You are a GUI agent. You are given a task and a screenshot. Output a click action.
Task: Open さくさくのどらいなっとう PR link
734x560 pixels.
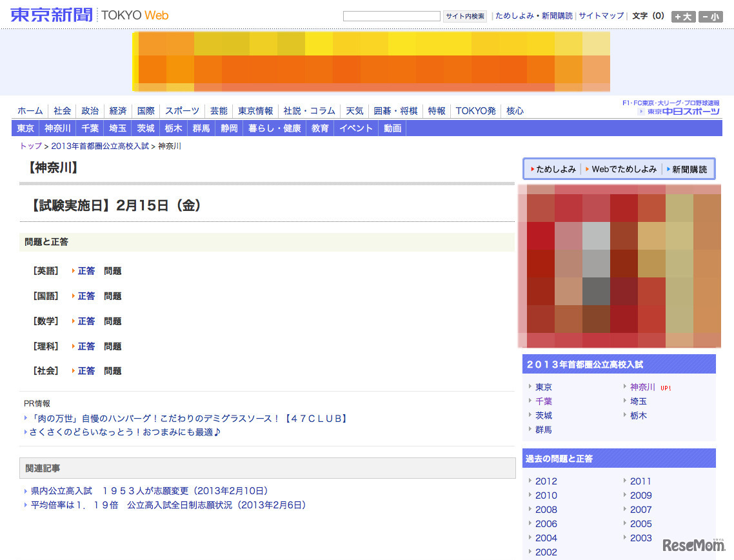(124, 432)
